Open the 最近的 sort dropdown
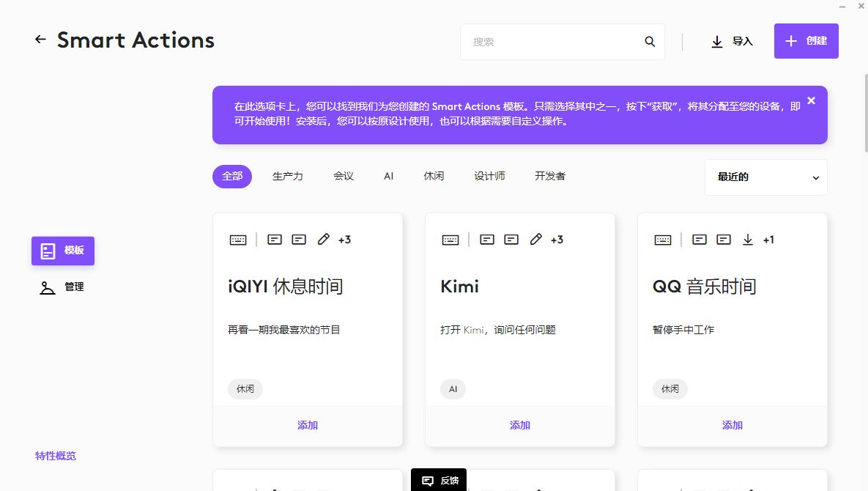The image size is (868, 491). [x=765, y=177]
